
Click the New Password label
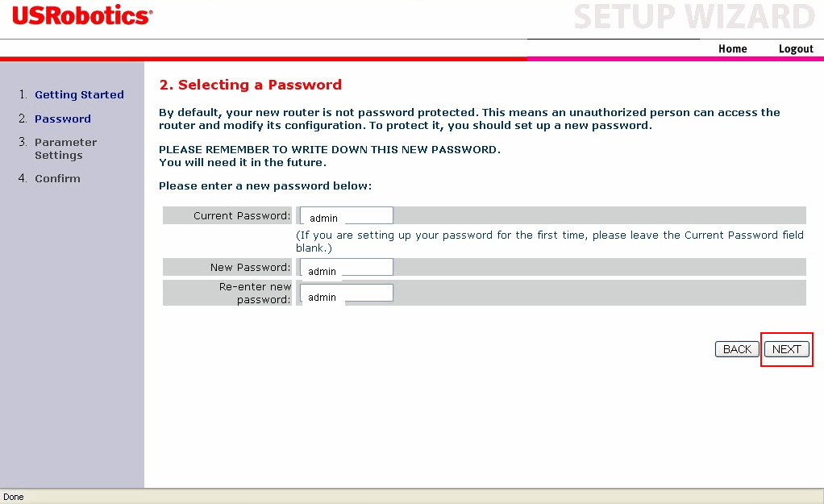[x=250, y=267]
